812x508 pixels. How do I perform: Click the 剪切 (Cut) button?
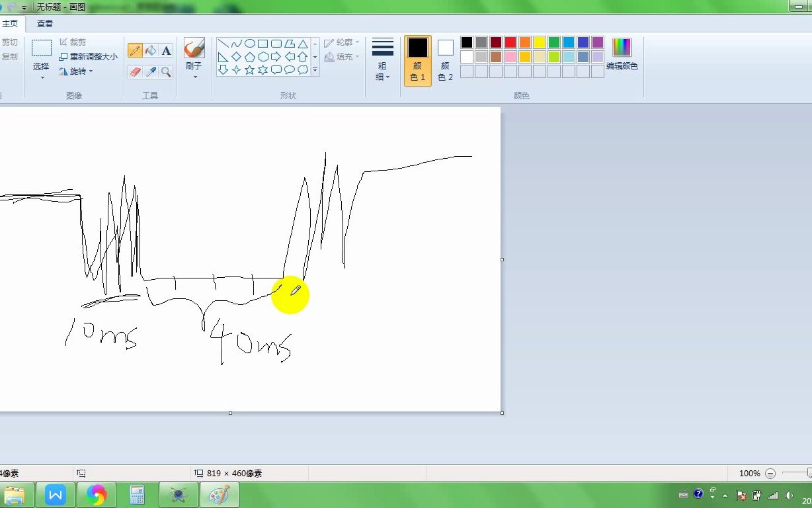pyautogui.click(x=9, y=42)
